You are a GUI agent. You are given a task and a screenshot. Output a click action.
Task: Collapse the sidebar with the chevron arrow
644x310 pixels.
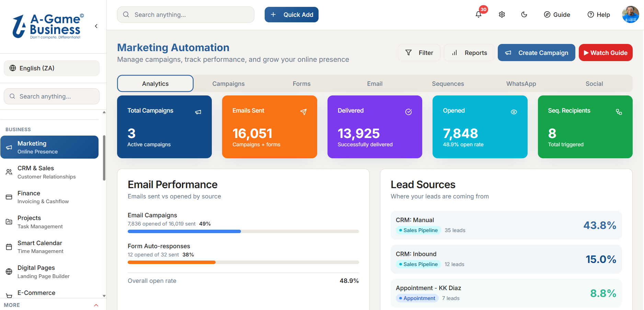[x=96, y=26]
